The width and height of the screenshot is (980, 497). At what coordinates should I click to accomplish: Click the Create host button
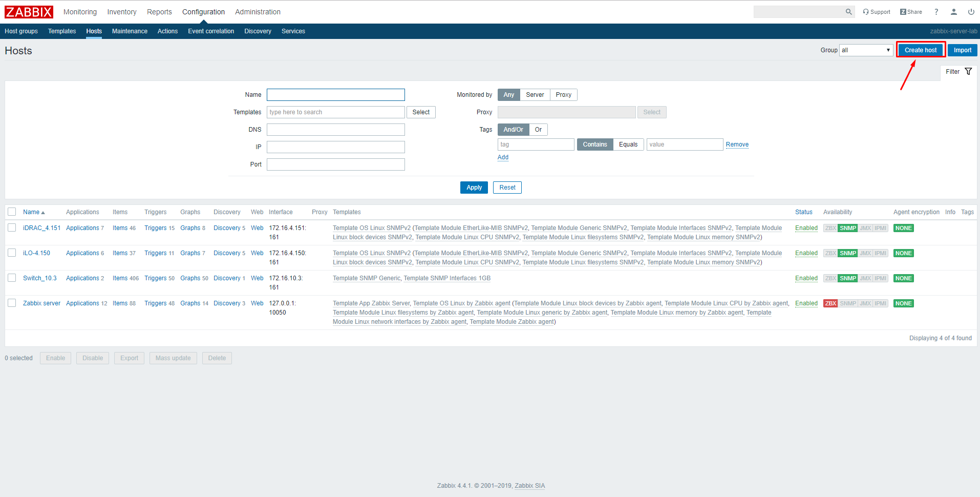click(x=920, y=50)
